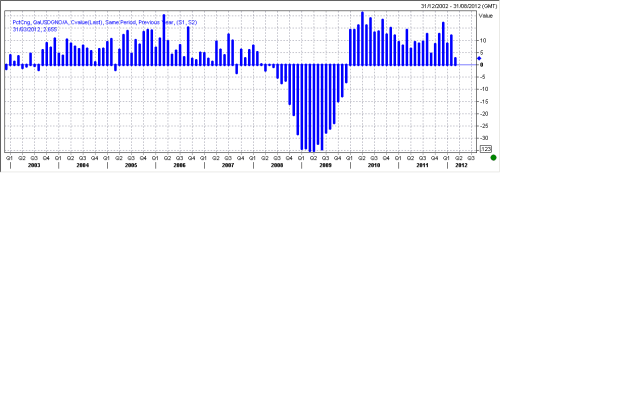Click the .123 decimal precision box
The height and width of the screenshot is (403, 640).
[x=486, y=149]
